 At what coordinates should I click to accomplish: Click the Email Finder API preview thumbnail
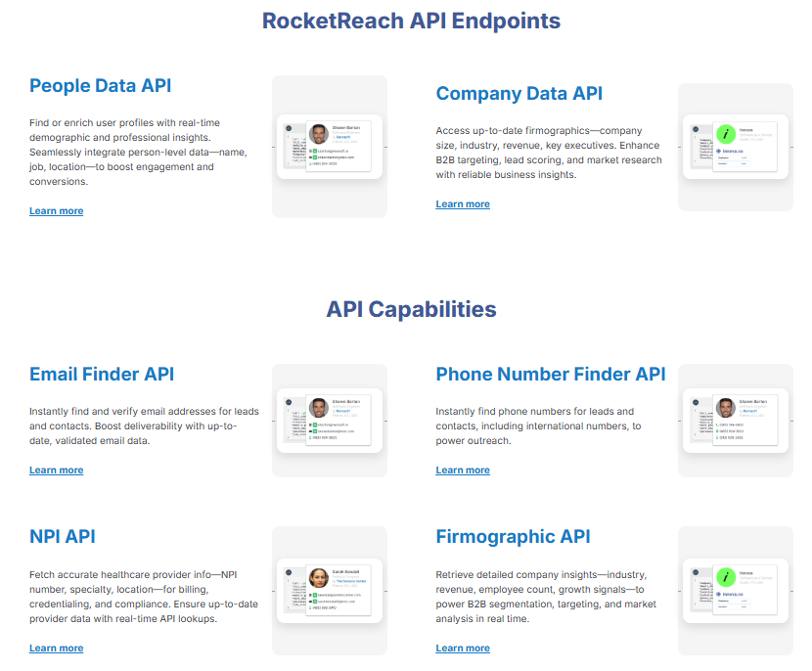(x=330, y=421)
